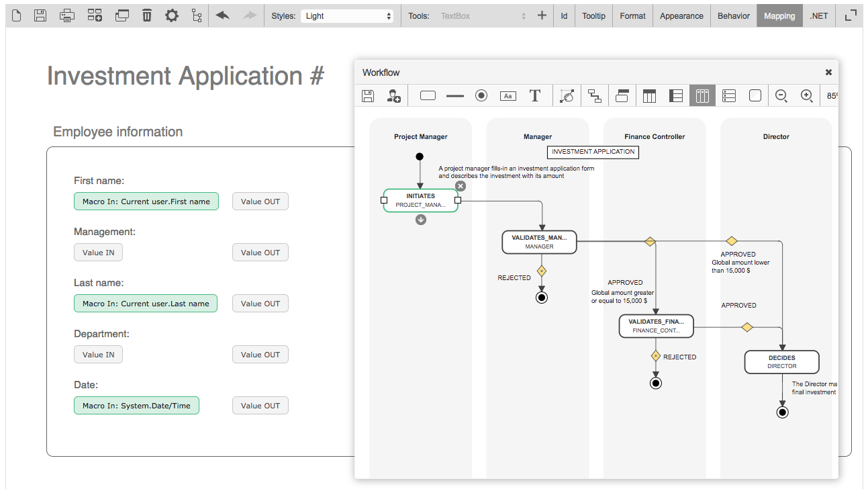Viewport: 868px width, 489px height.
Task: Click the down arrow below INITIATES node
Action: click(x=421, y=220)
